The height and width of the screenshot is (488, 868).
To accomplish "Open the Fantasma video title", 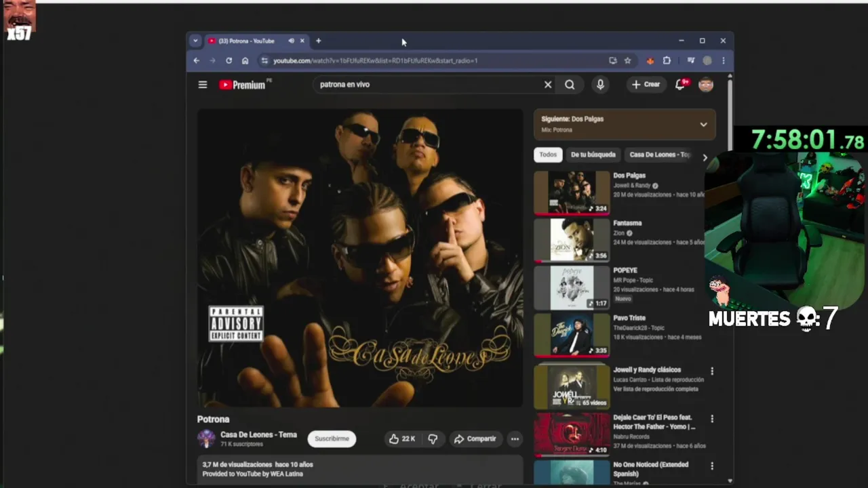I will click(627, 223).
